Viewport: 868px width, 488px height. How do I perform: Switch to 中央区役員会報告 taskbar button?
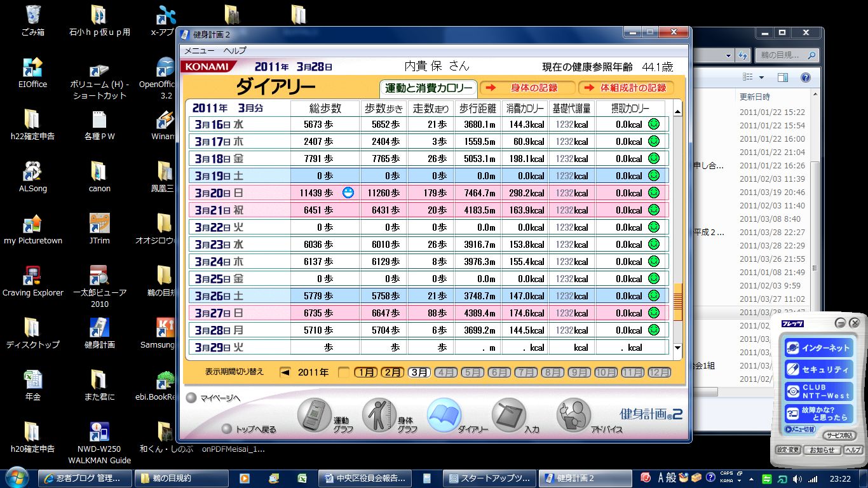pos(365,478)
